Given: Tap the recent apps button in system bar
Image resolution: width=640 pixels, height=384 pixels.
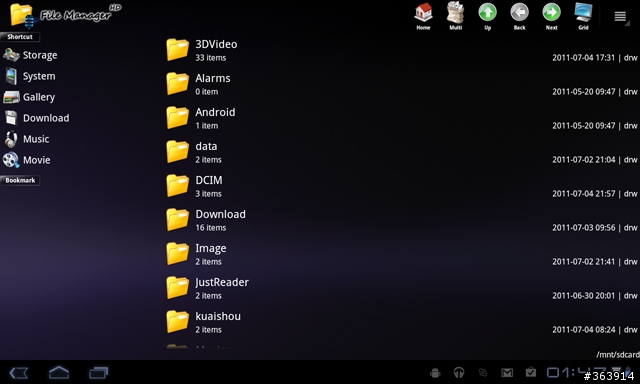Looking at the screenshot, I should (98, 372).
